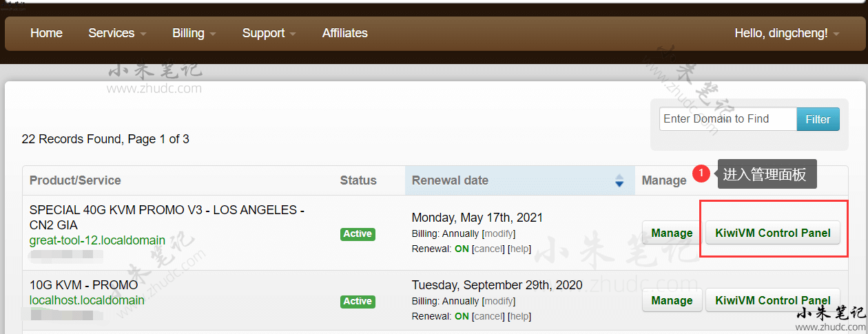
Task: Open the localhost.localdomain link
Action: click(87, 300)
